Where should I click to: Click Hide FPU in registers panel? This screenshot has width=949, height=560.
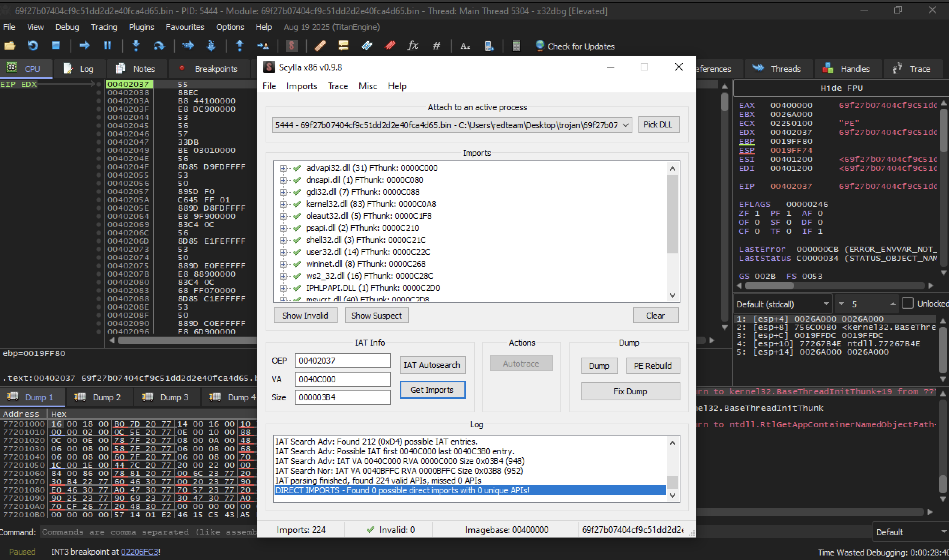point(841,88)
